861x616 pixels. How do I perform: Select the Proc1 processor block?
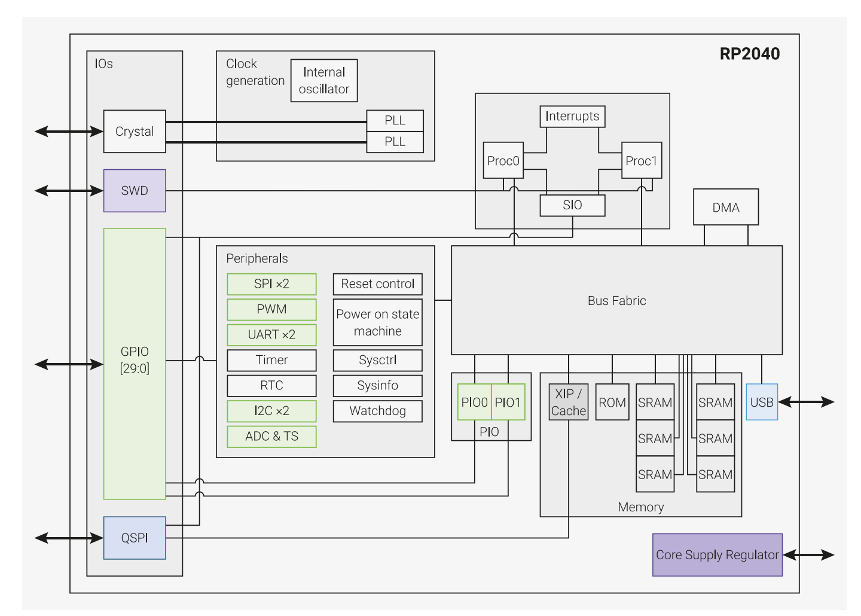point(642,160)
